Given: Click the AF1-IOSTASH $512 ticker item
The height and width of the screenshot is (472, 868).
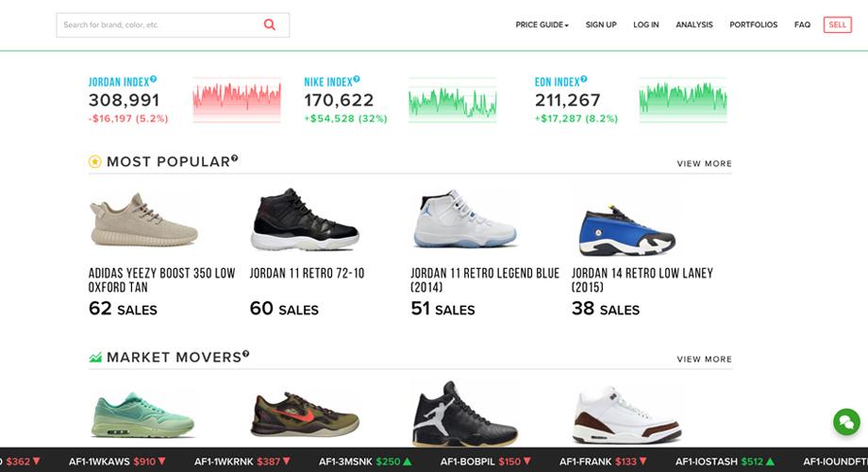Looking at the screenshot, I should click(725, 462).
